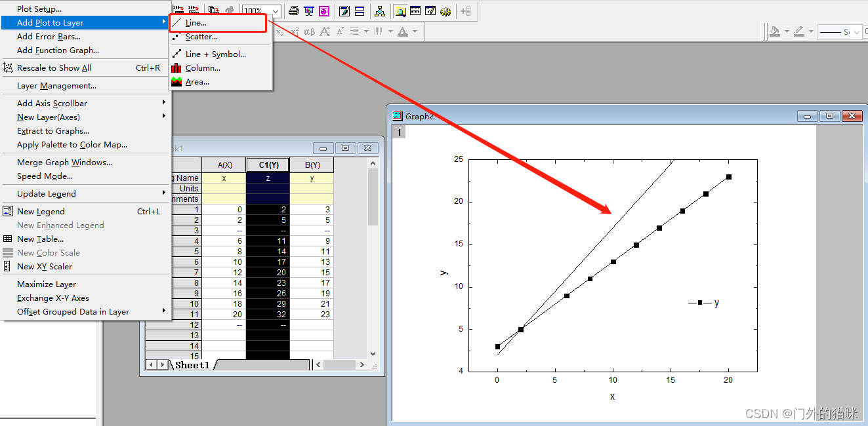Select the C1(Y) column header
This screenshot has width=868, height=426.
[268, 165]
